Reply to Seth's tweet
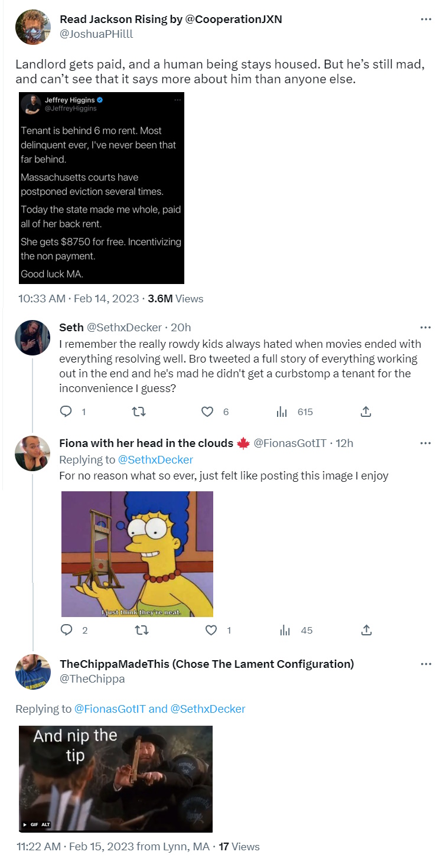 tap(67, 412)
